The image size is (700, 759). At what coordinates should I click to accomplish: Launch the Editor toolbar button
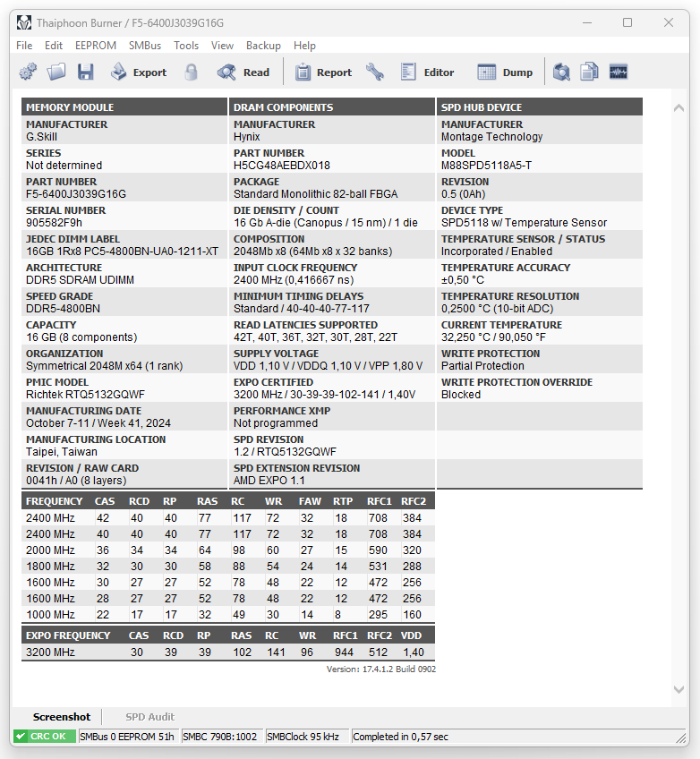coord(428,72)
